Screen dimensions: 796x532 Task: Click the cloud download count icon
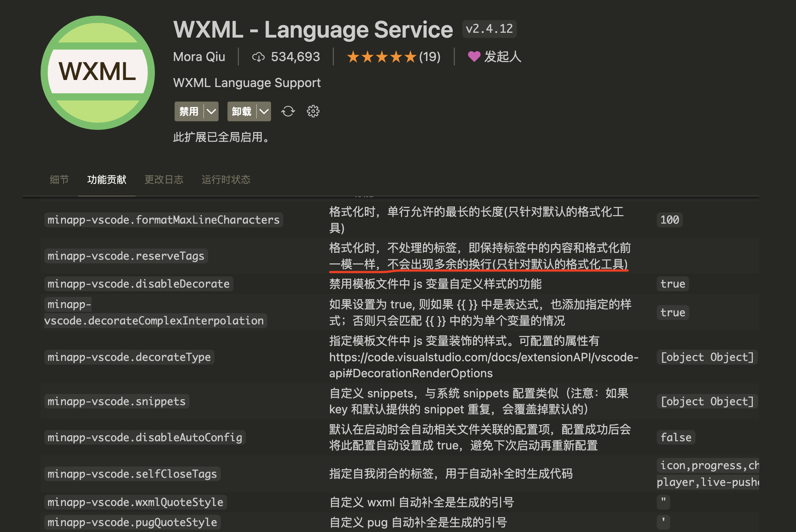click(x=258, y=57)
